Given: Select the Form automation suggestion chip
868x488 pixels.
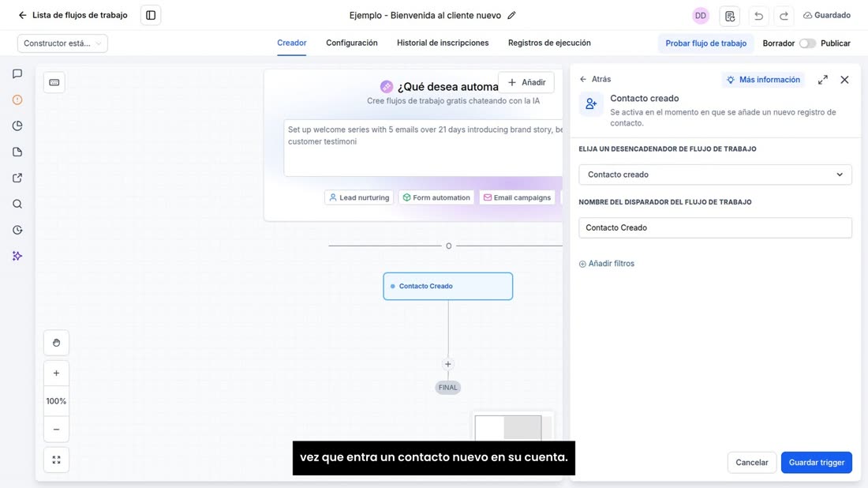Looking at the screenshot, I should point(436,197).
